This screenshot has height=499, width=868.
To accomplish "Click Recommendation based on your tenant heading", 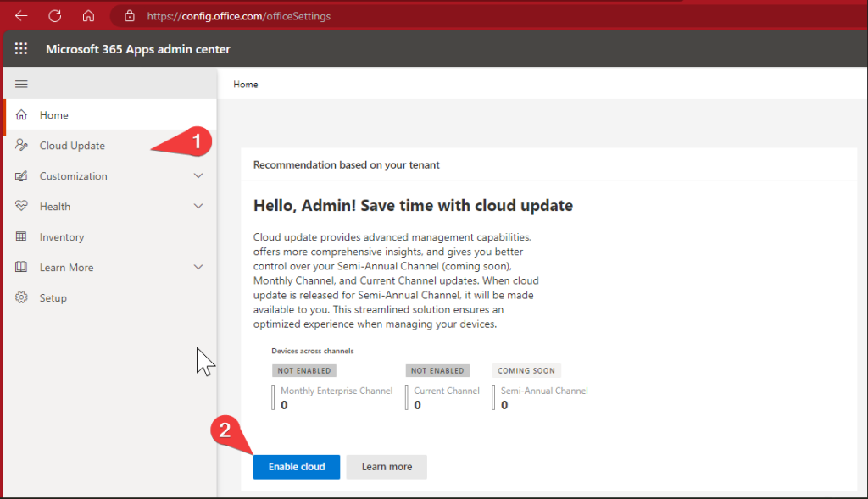I will pos(346,164).
